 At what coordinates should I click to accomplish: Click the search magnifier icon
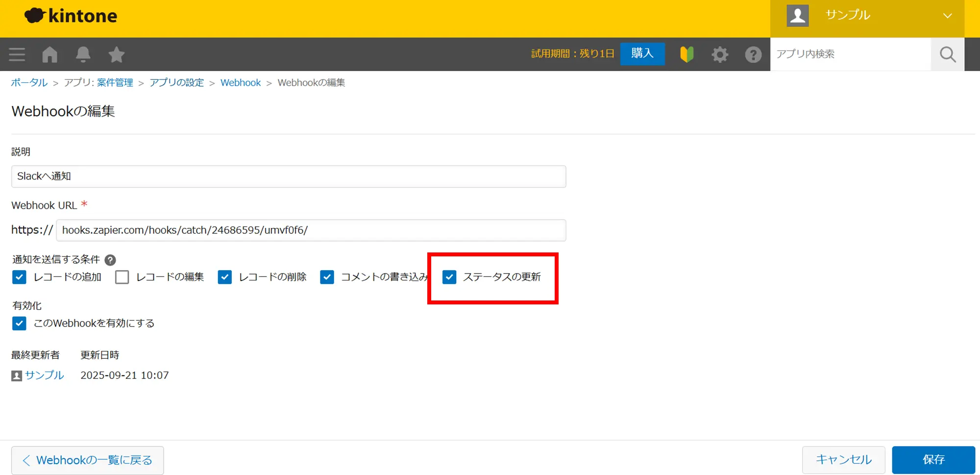tap(947, 54)
